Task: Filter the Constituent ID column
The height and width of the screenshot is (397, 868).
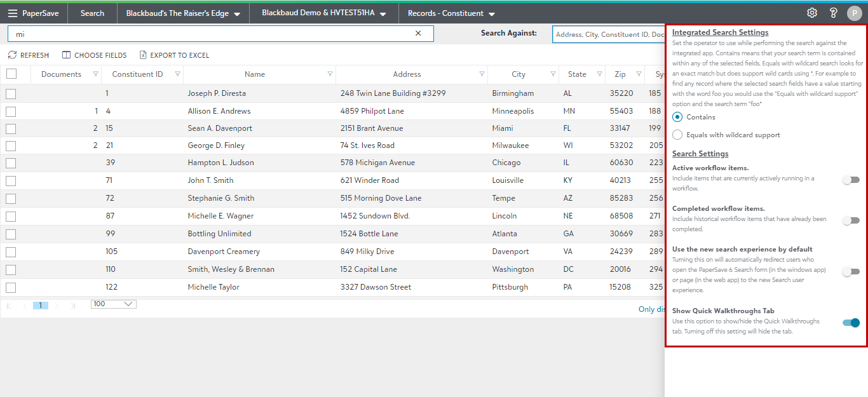Action: click(x=177, y=74)
